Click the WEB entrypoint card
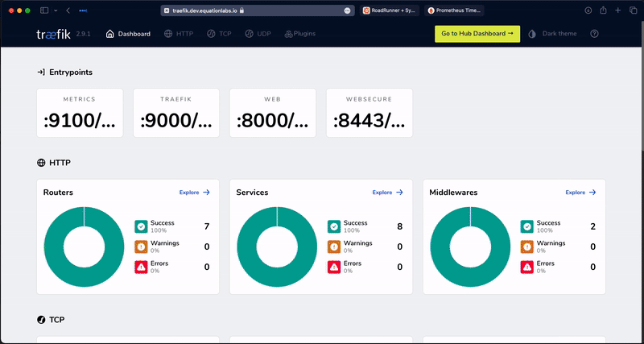This screenshot has width=644, height=344. [x=273, y=113]
